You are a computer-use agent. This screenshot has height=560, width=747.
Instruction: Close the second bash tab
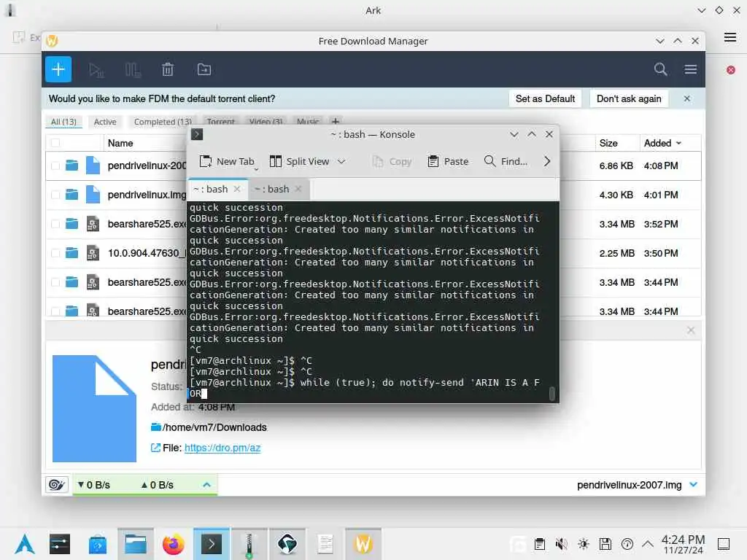[298, 189]
